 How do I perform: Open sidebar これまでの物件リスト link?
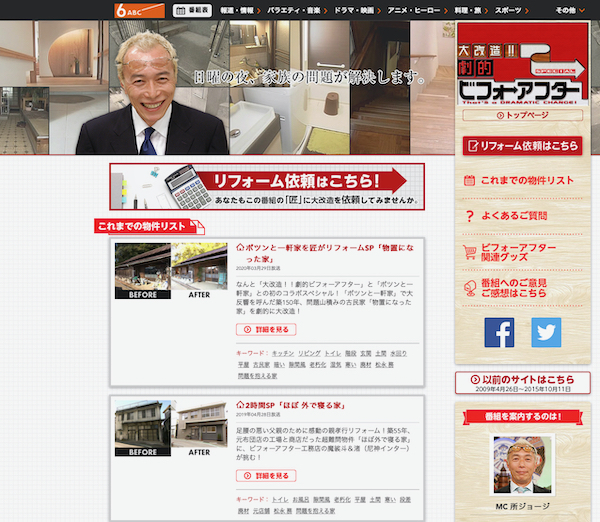click(527, 180)
